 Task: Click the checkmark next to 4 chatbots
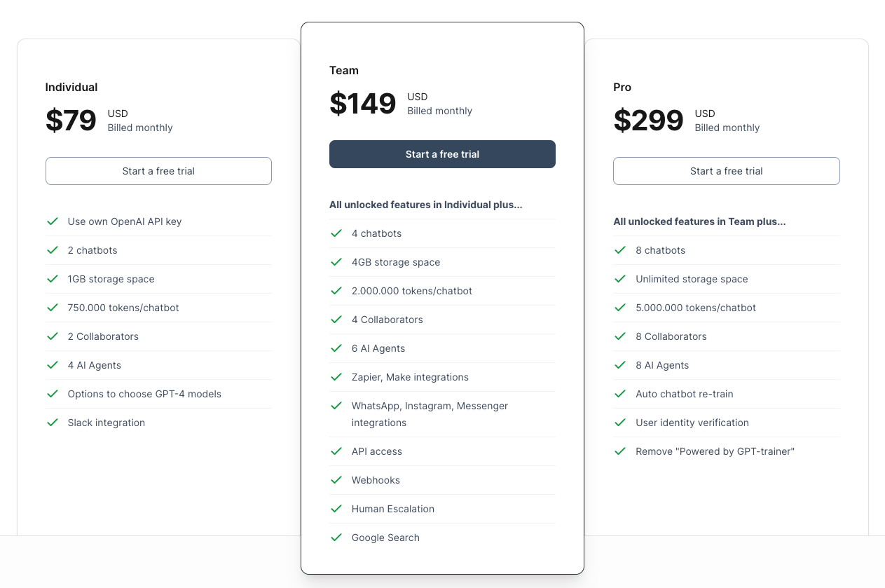point(336,233)
